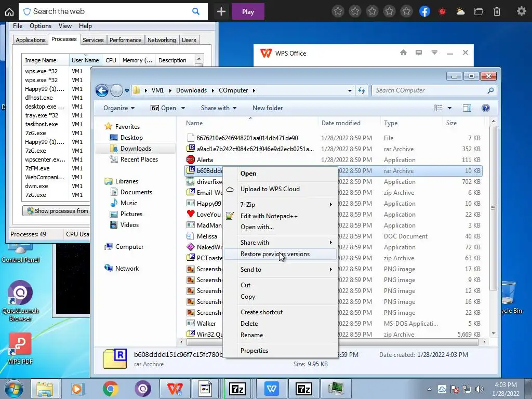Click Task Manager icon in taskbar
The image size is (532, 399).
tap(336, 389)
